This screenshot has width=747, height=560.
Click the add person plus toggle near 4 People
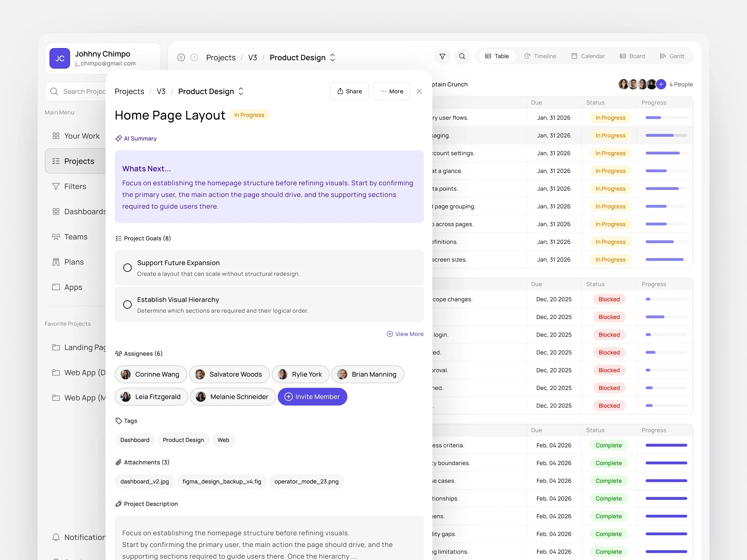coord(661,84)
